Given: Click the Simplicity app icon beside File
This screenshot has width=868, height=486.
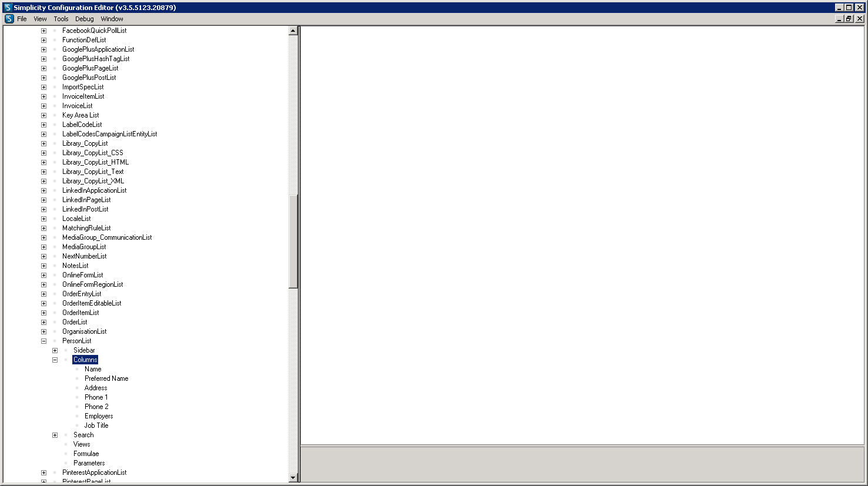Looking at the screenshot, I should coord(9,19).
